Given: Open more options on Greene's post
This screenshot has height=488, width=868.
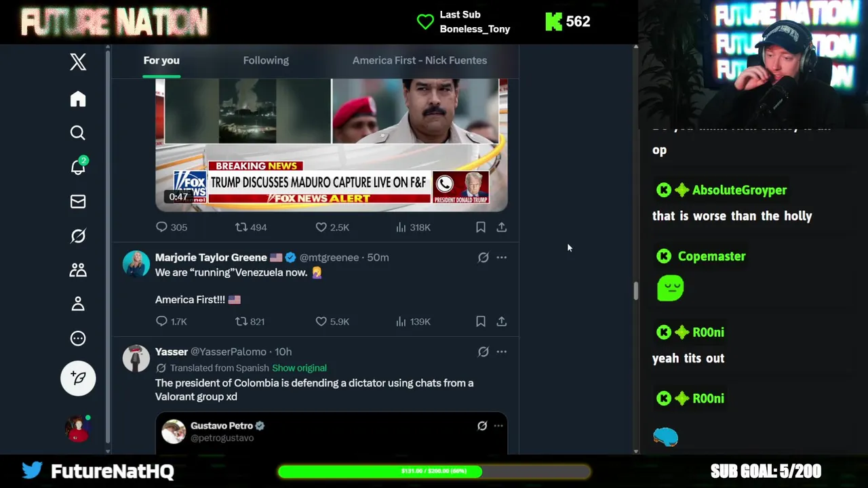Looking at the screenshot, I should (x=501, y=258).
